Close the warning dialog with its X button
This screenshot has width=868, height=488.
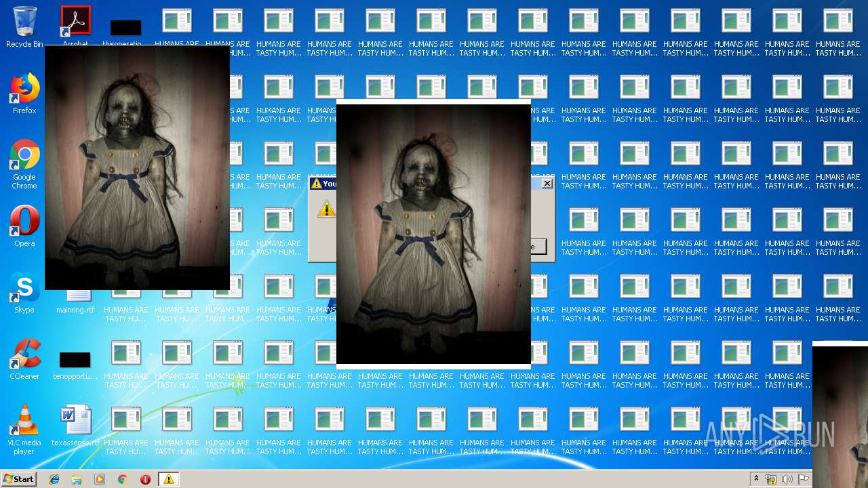pyautogui.click(x=547, y=184)
